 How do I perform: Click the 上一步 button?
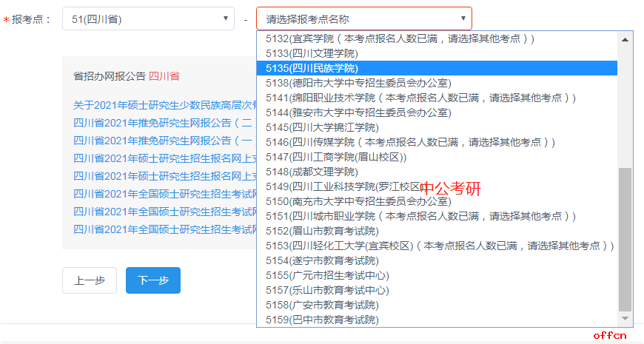pyautogui.click(x=90, y=280)
